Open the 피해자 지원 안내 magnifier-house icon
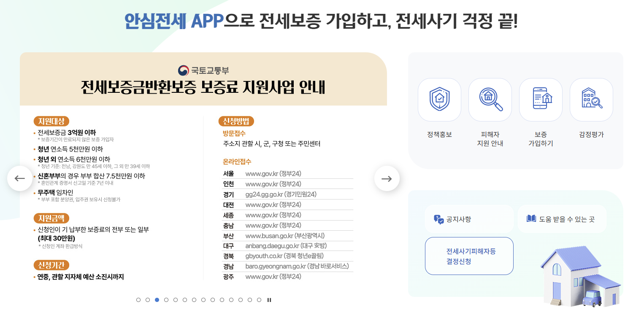The width and height of the screenshot is (644, 318). click(490, 100)
